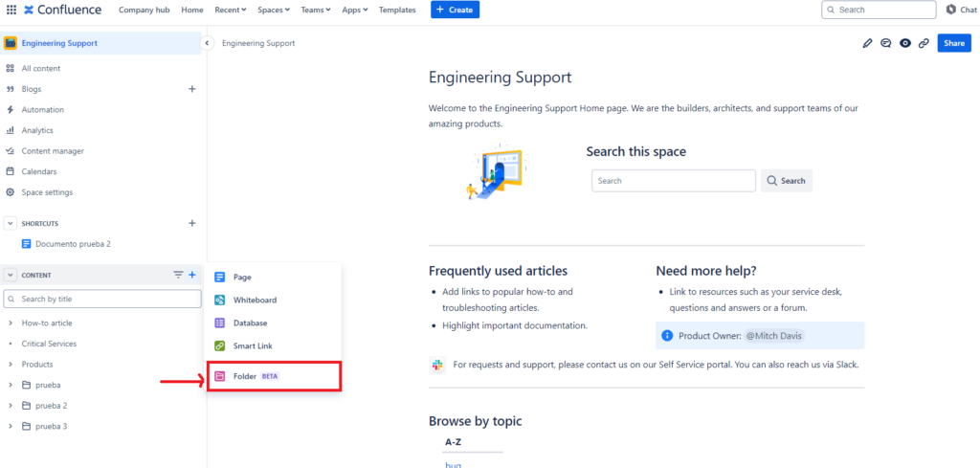
Task: Add a new blog with plus icon
Action: pos(191,89)
